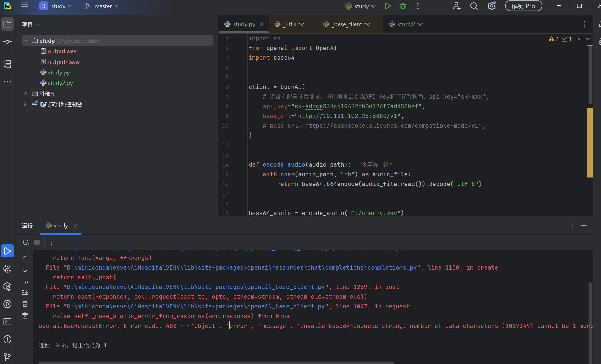Expand 临时文件和控制台 node
This screenshot has height=364, width=601.
[x=26, y=104]
